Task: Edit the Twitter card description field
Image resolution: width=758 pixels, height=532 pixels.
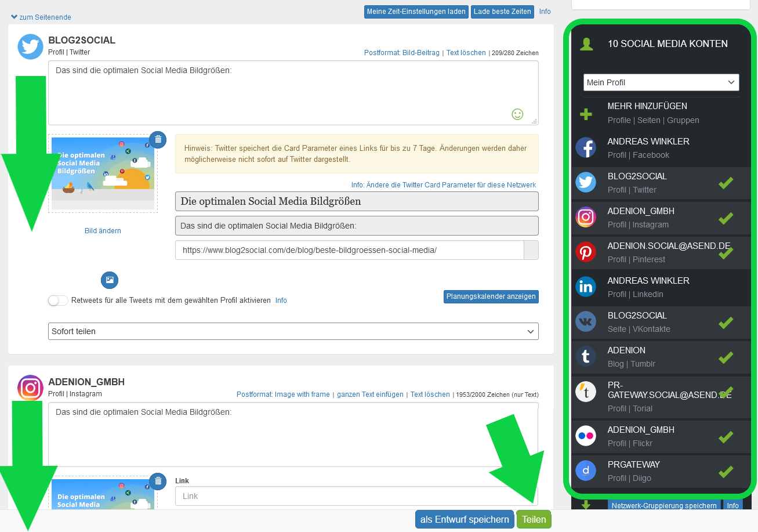Action: 357,226
